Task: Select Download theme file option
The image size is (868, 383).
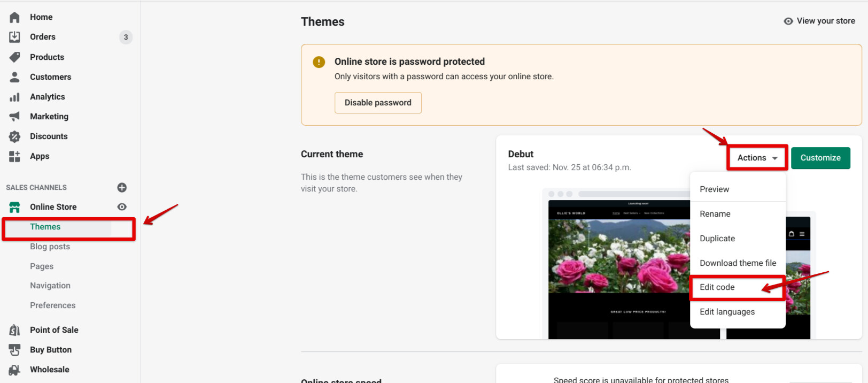Action: pos(738,263)
